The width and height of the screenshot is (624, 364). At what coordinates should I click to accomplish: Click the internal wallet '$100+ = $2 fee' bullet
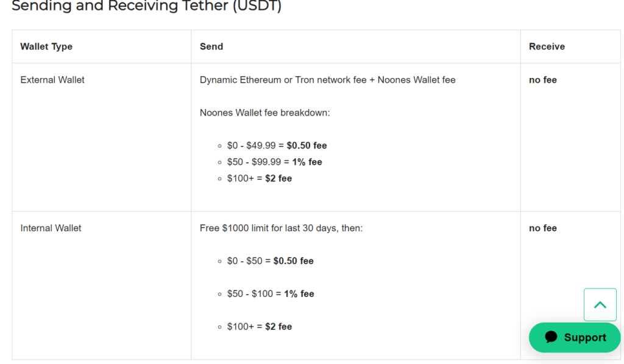pyautogui.click(x=260, y=327)
